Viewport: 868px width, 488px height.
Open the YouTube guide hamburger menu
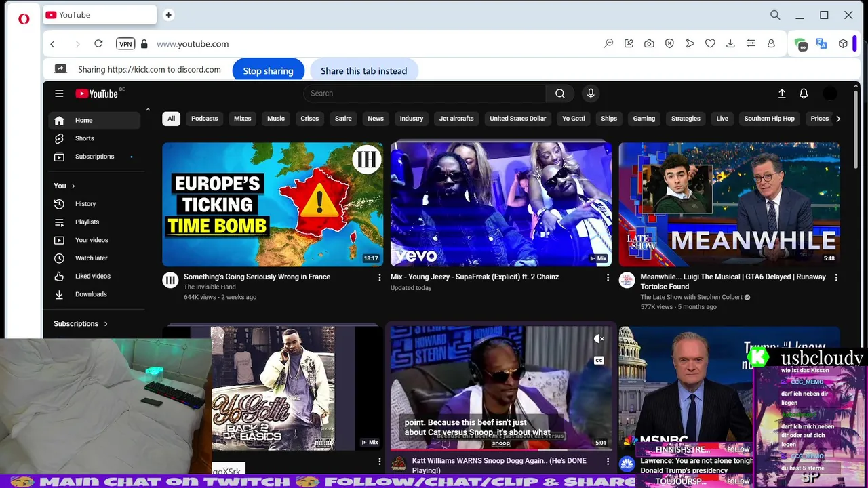(x=59, y=94)
